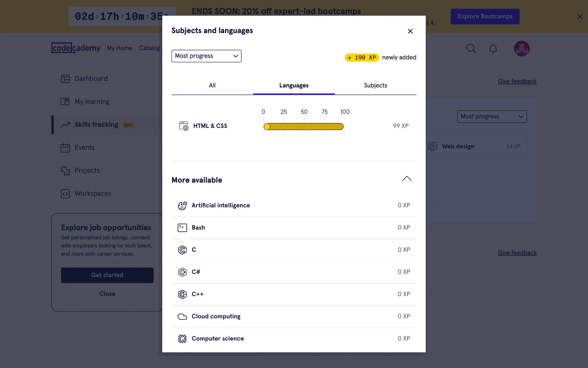Open the My learning sidebar item
Screen dimensions: 588x368
92,102
